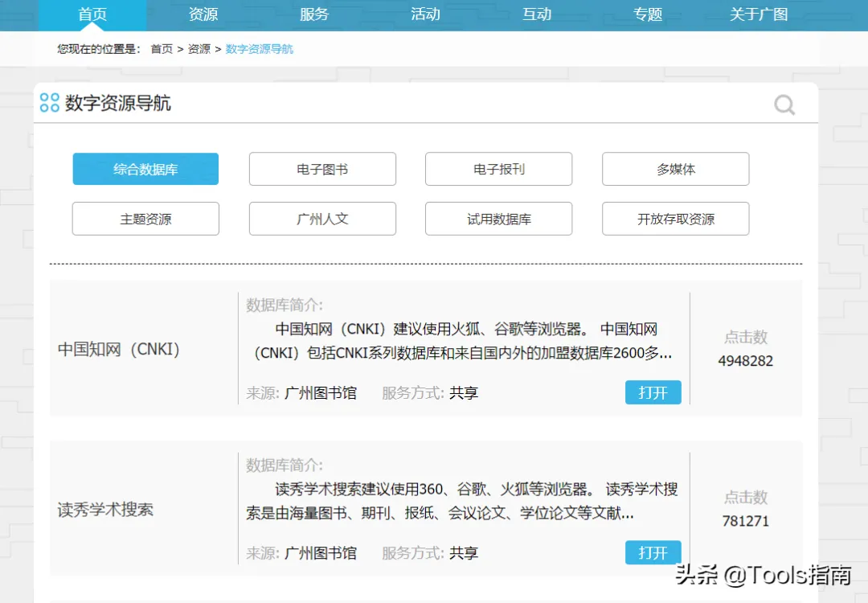Select the 多媒体 category
This screenshot has height=603, width=868.
coord(675,169)
